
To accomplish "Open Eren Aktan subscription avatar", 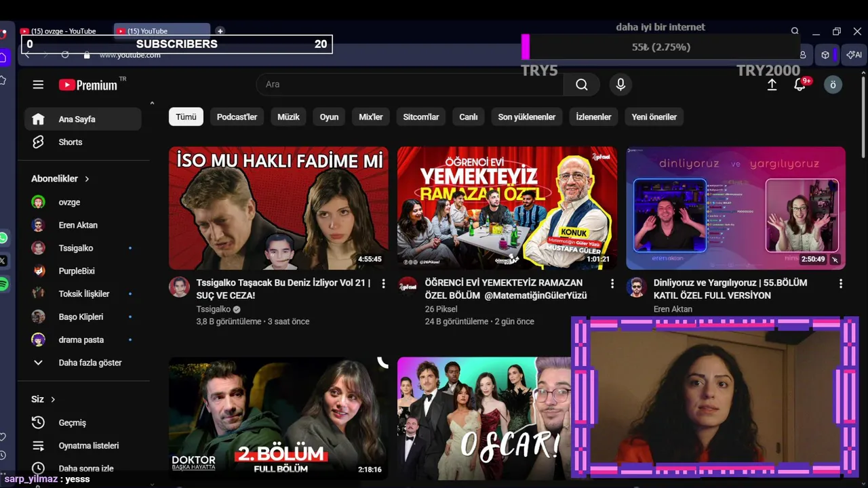I will [x=39, y=225].
